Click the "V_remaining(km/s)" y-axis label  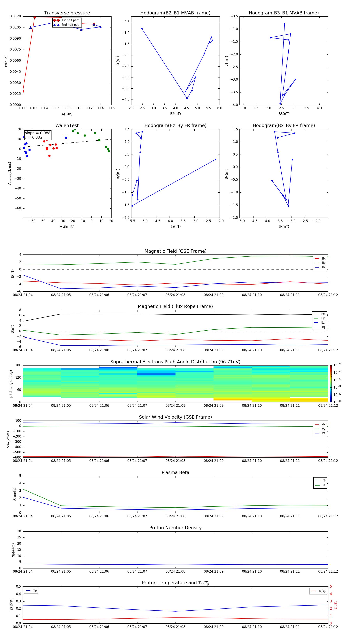[10, 173]
